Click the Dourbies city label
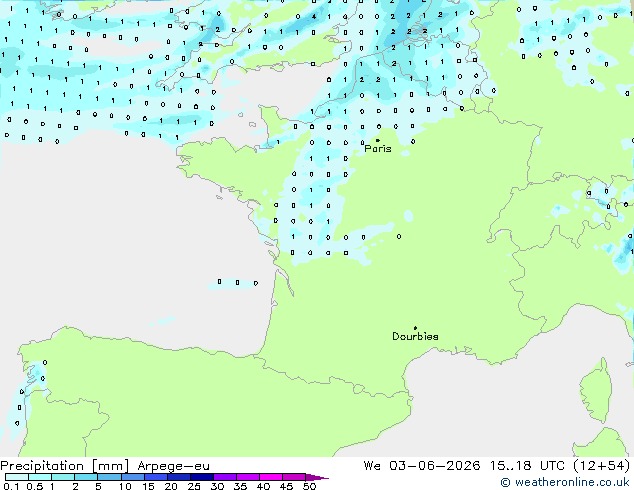Screen dimensions: 634x490 415,336
